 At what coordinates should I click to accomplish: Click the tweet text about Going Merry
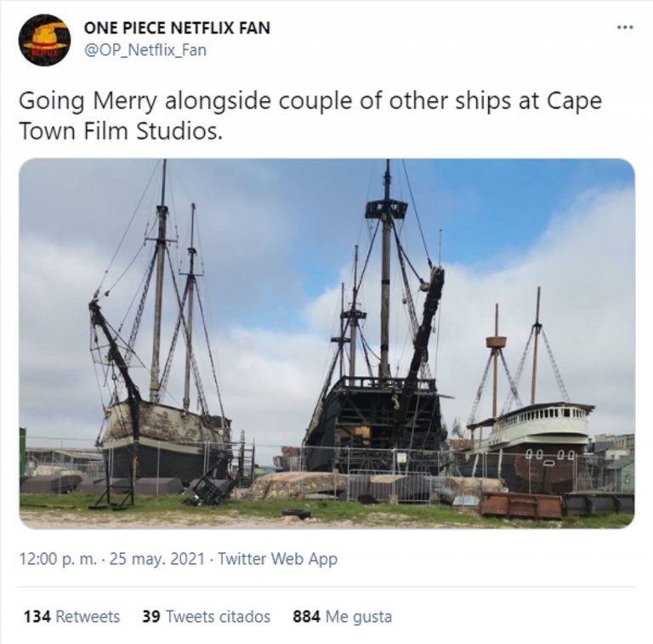[310, 116]
